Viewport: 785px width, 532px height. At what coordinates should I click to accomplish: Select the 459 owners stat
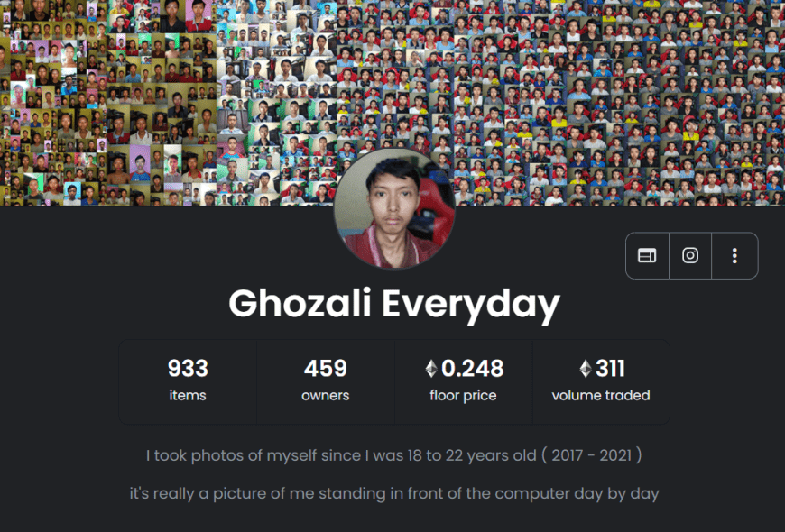pos(326,381)
